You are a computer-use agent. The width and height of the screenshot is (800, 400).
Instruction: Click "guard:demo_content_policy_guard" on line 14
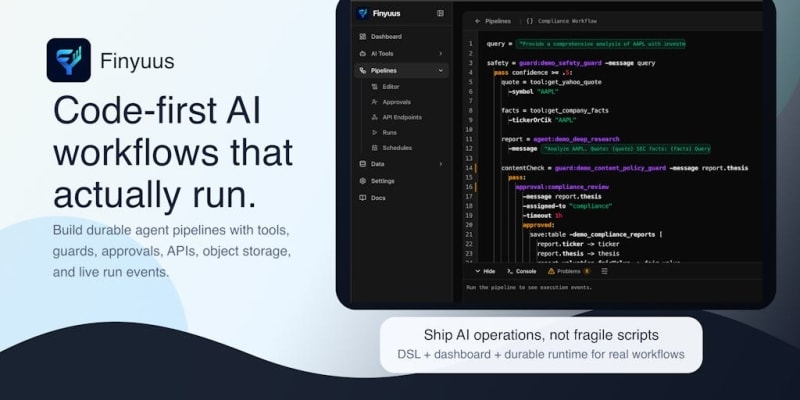point(611,168)
